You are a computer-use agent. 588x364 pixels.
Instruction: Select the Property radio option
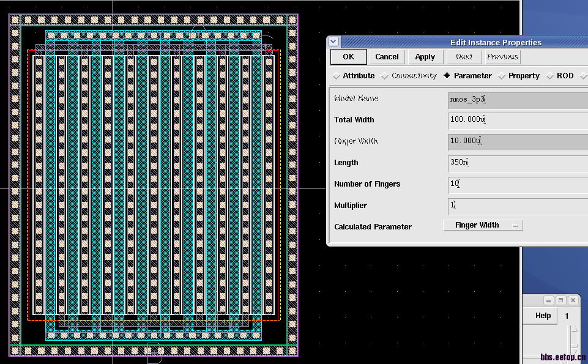point(519,76)
